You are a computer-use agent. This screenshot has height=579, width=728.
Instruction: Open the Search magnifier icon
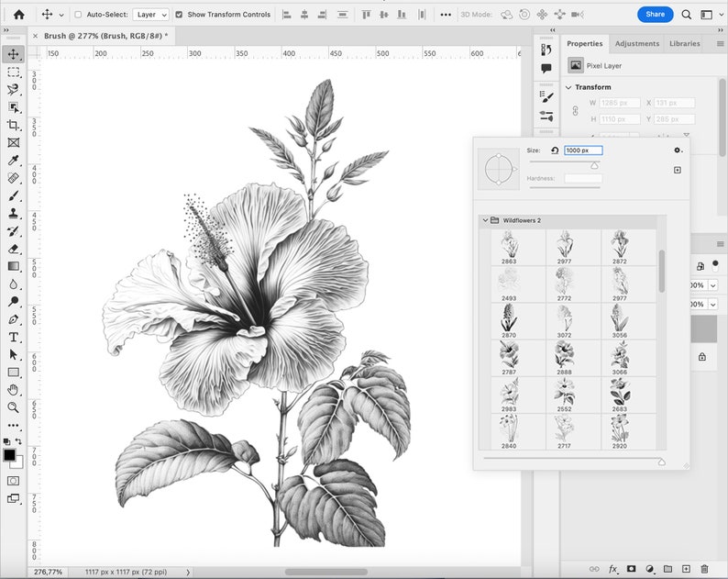686,15
